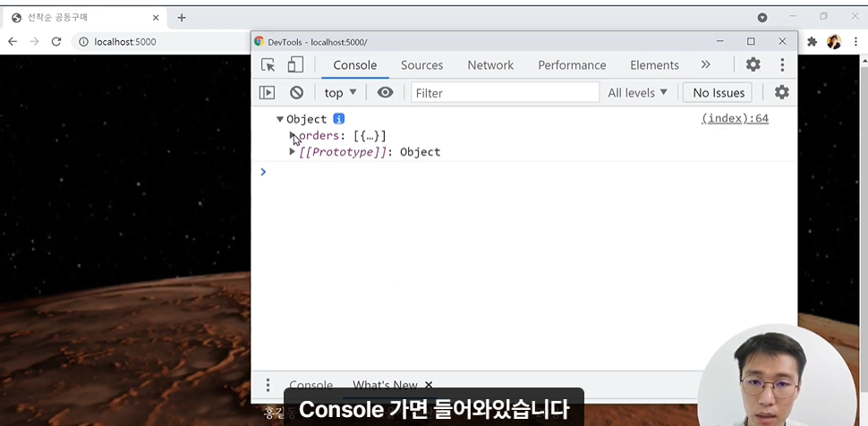Click the No Issues button
Viewport: 868px width, 426px height.
[719, 92]
